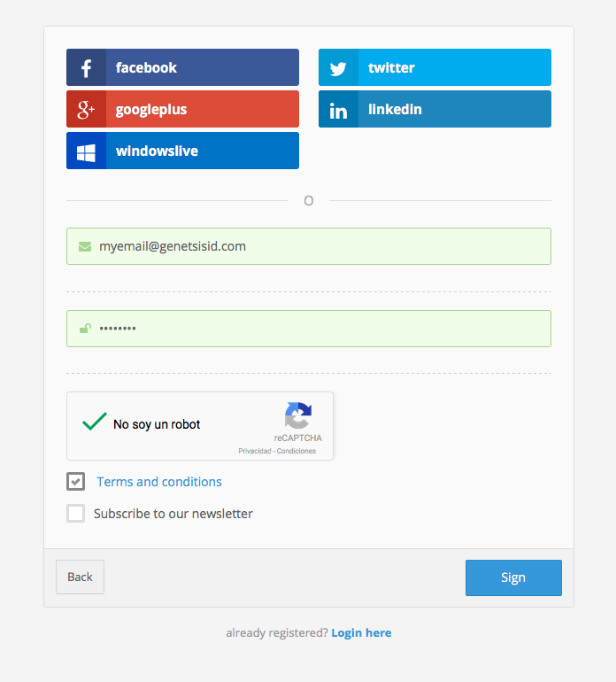Click the LinkedIn logo icon
The image size is (616, 682).
338,110
